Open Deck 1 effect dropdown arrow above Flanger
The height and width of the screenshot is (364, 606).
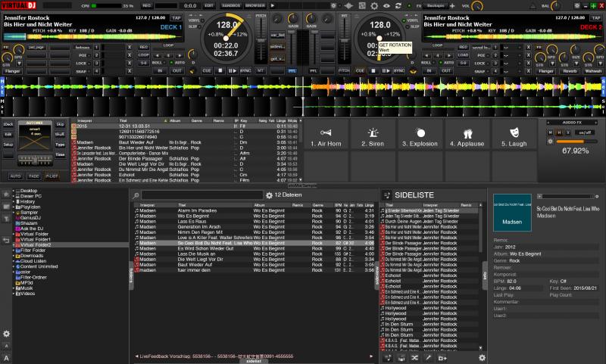(19, 63)
